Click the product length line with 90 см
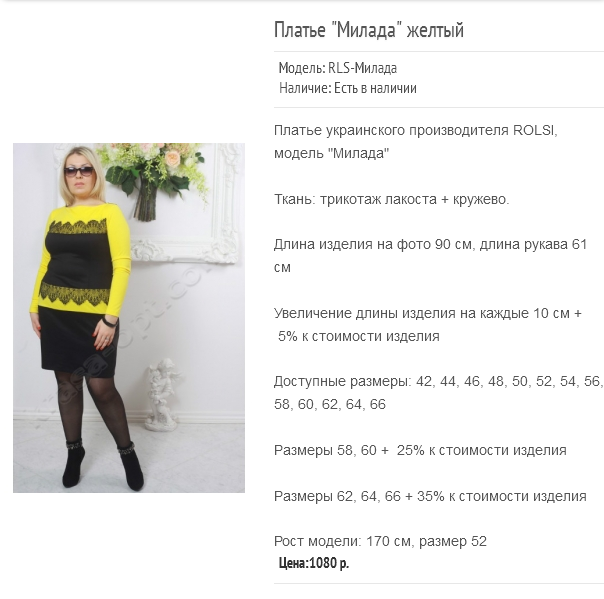 tap(430, 255)
